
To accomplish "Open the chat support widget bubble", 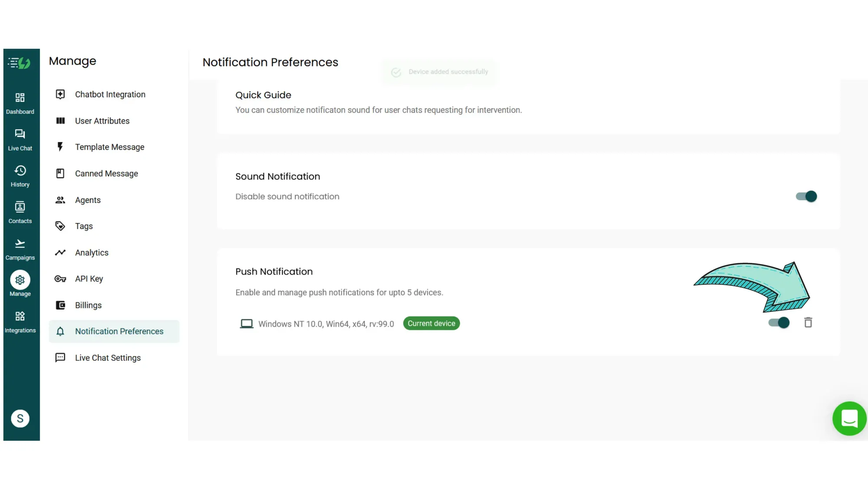I will (849, 418).
